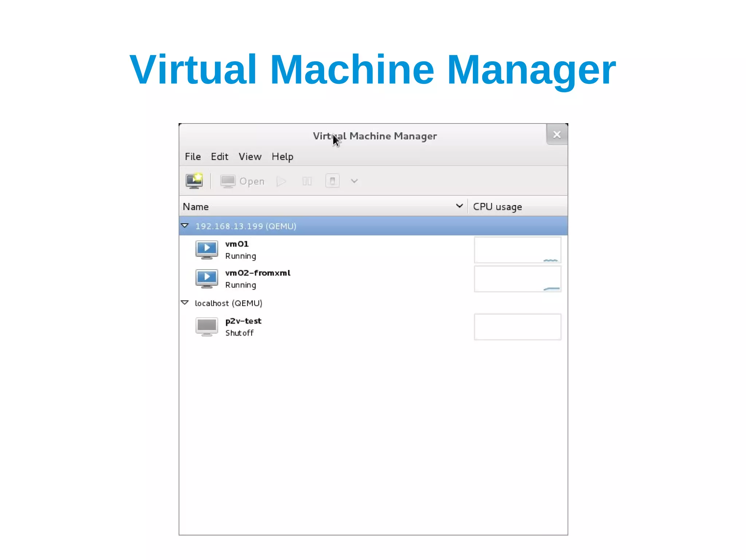Click the Running status under vm02-fromxml
This screenshot has width=746, height=560.
(240, 285)
